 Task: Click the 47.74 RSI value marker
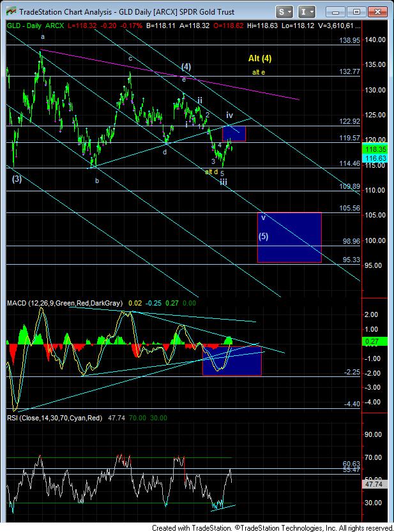375,485
